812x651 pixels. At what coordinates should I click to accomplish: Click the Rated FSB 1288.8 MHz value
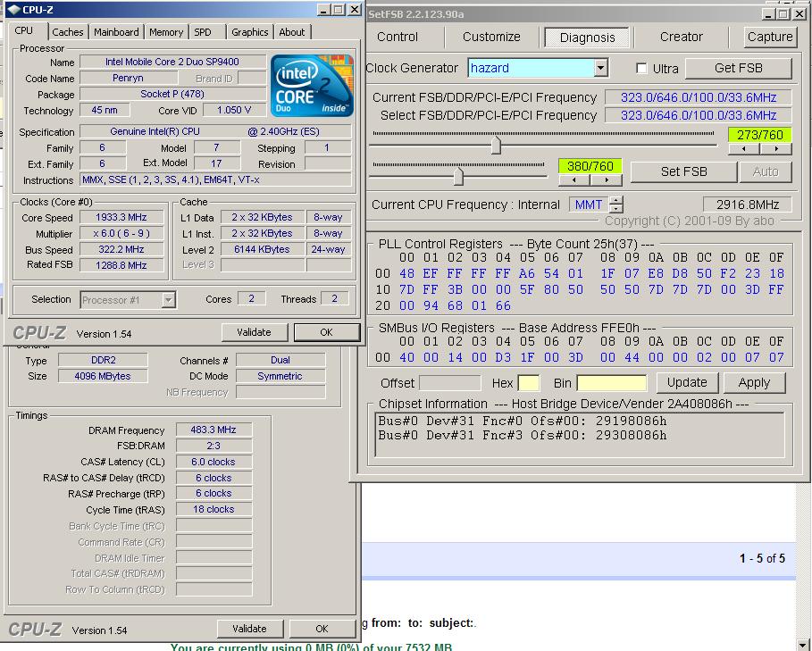coord(121,265)
